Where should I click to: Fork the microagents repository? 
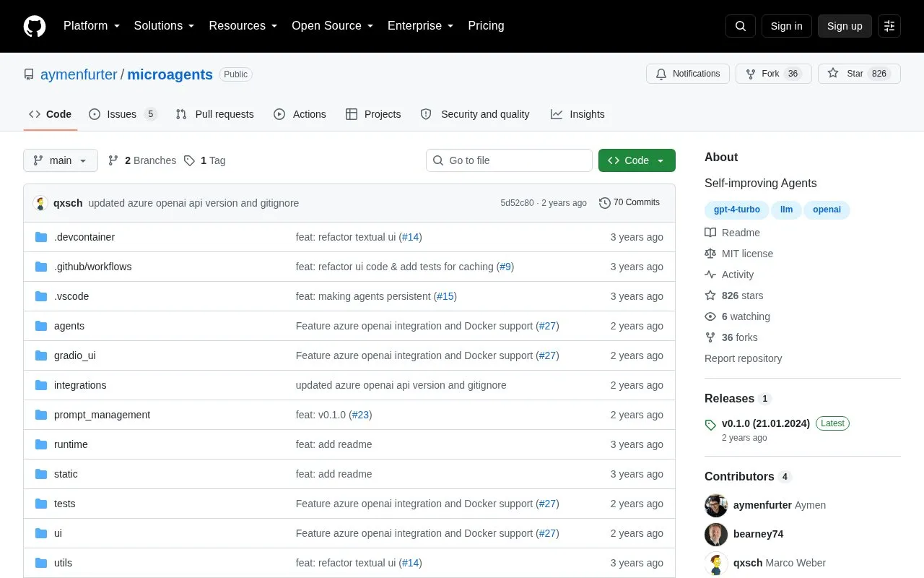point(774,74)
